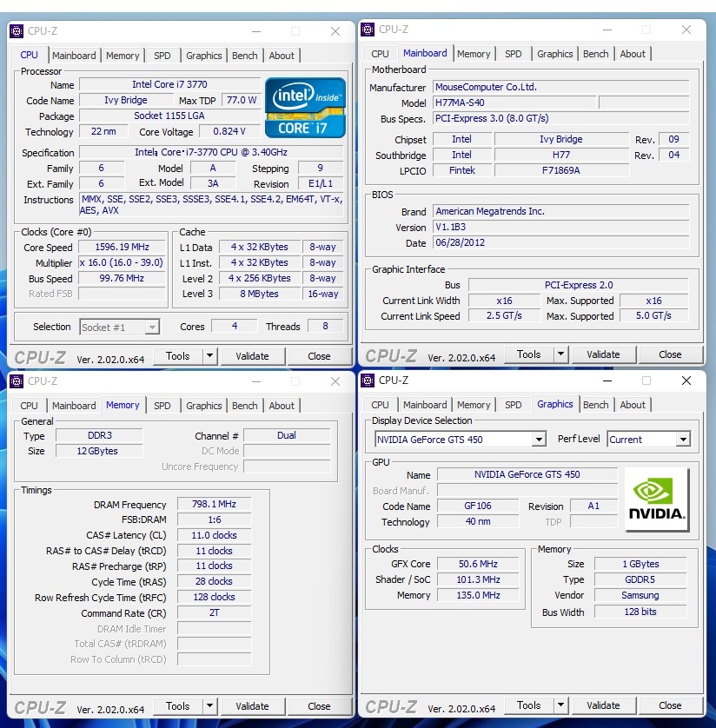This screenshot has width=716, height=728.
Task: Select Mainboard tab in Graphics window
Action: (x=425, y=404)
